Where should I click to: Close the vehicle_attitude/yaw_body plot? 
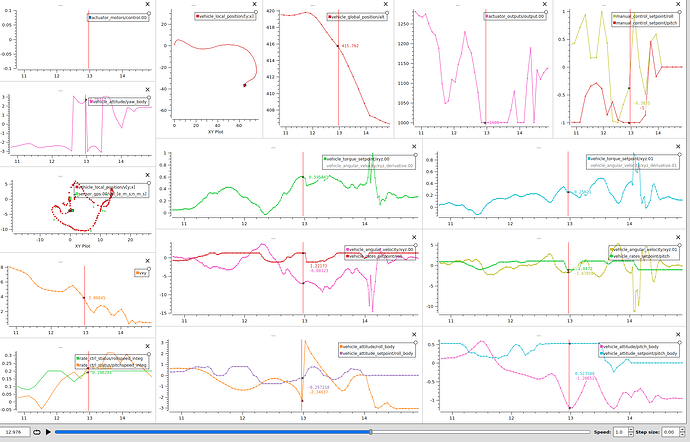pos(149,89)
